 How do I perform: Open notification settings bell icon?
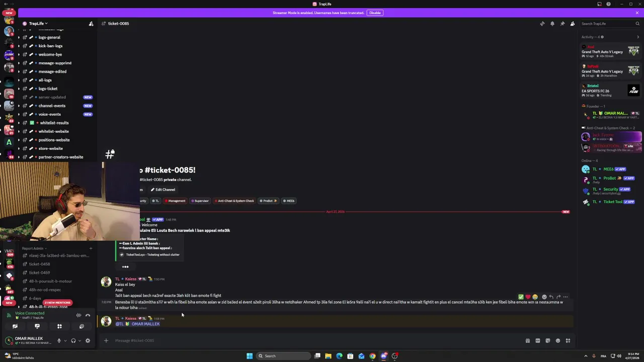tap(552, 24)
